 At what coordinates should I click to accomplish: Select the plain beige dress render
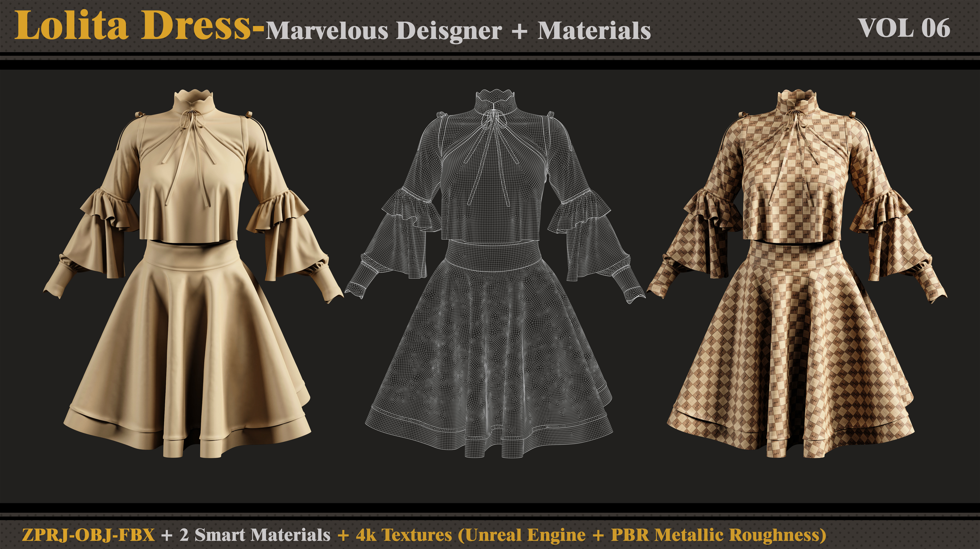(193, 273)
